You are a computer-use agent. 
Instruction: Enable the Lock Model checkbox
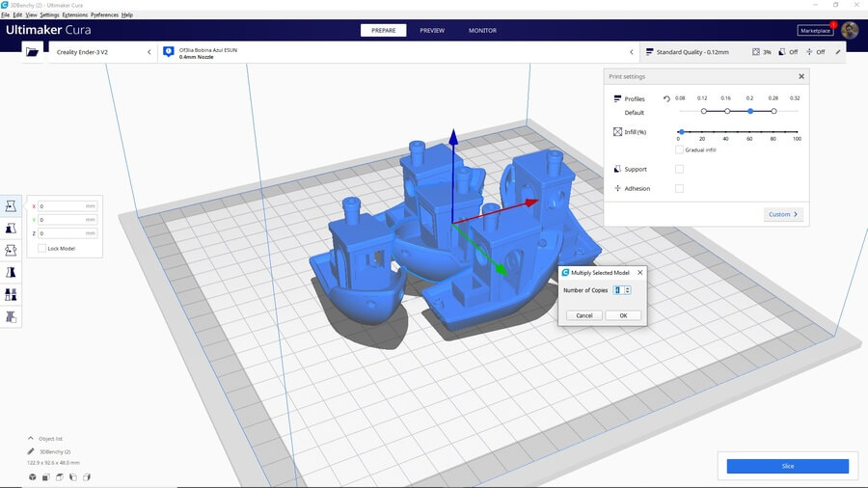42,249
